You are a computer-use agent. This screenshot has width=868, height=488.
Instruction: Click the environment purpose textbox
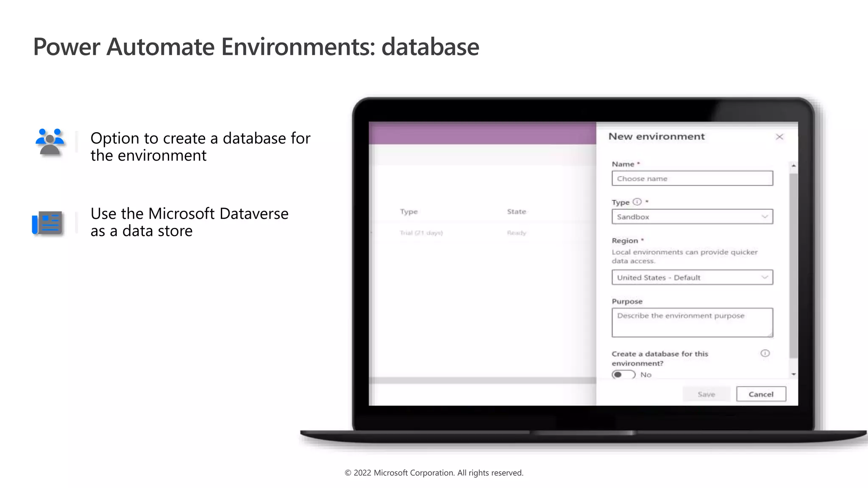click(x=692, y=322)
